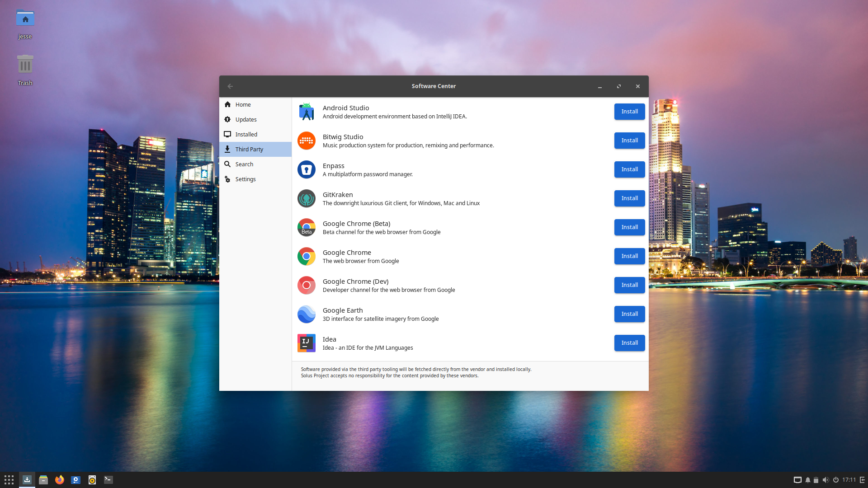
Task: Open the video player taskbar icon
Action: (76, 480)
